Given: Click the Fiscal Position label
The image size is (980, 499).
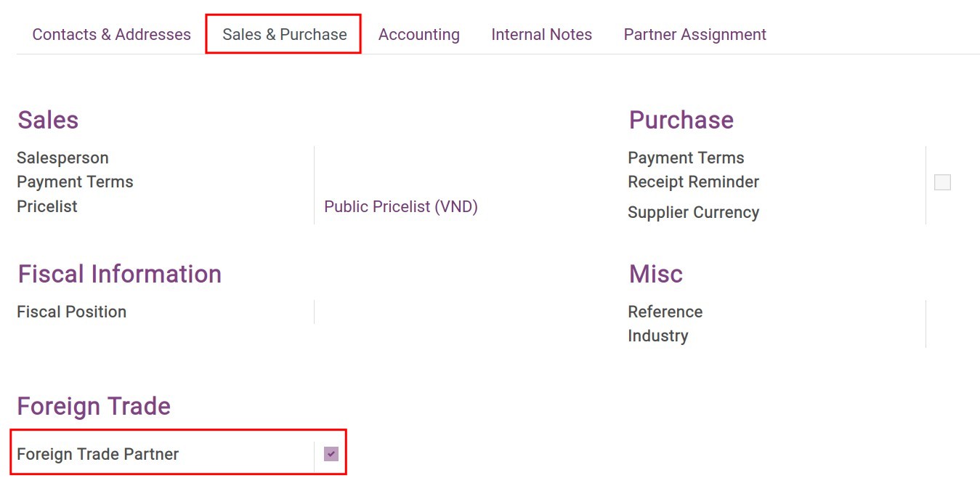Looking at the screenshot, I should [x=71, y=312].
